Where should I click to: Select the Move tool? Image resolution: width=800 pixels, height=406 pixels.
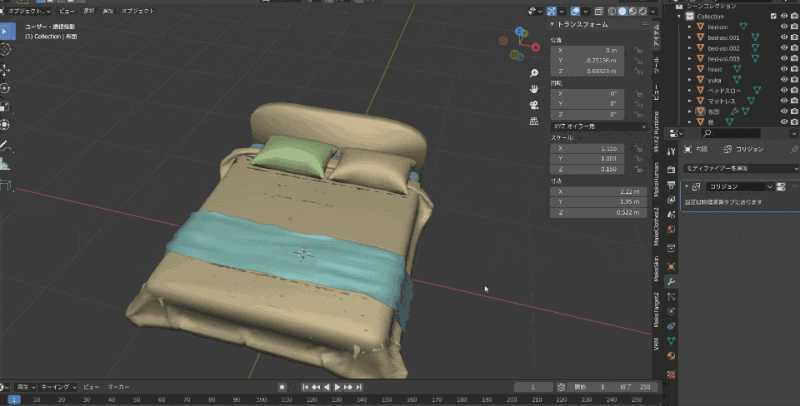tap(5, 70)
